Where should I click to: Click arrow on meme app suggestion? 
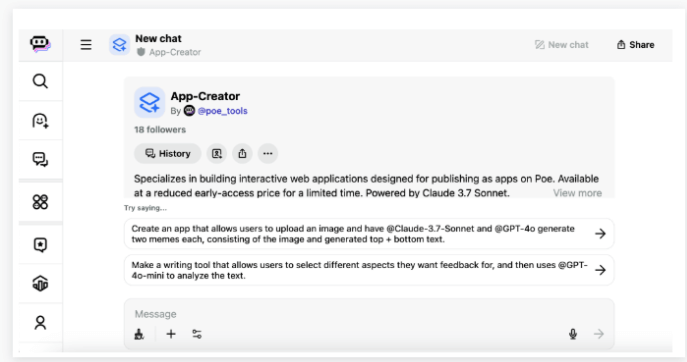(600, 234)
